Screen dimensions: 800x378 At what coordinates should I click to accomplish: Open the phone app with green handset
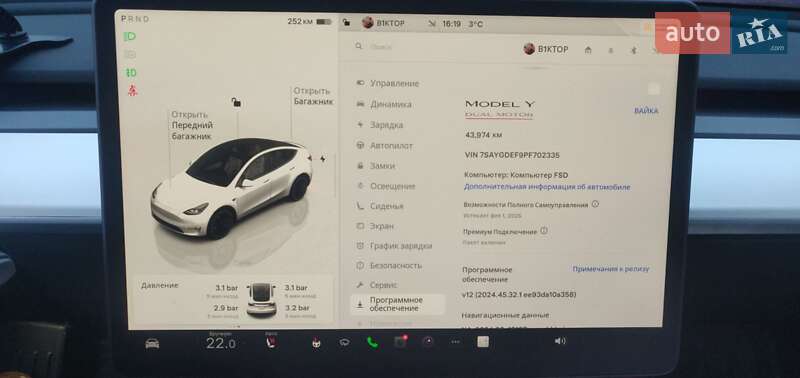pos(372,342)
